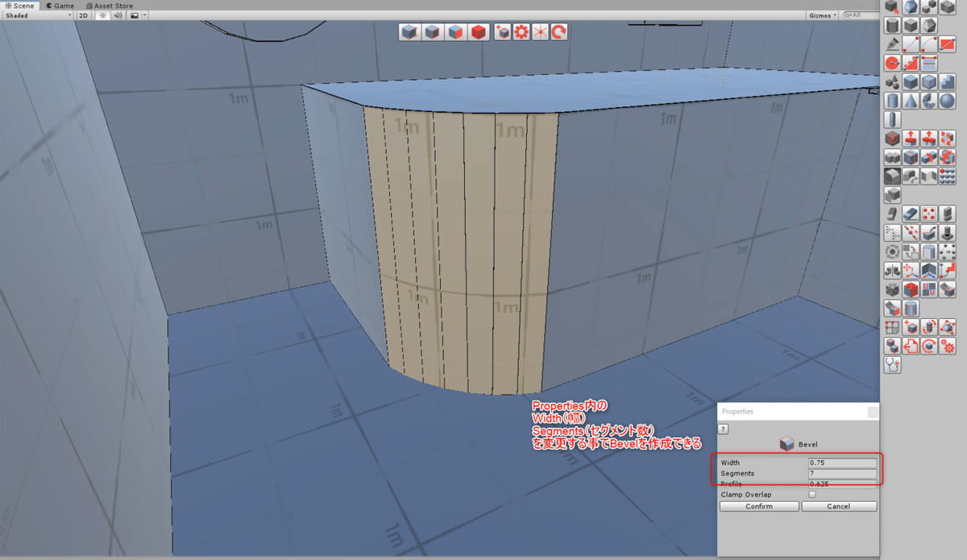Click the help question mark button in Properties
This screenshot has height=560, width=967.
coord(724,429)
